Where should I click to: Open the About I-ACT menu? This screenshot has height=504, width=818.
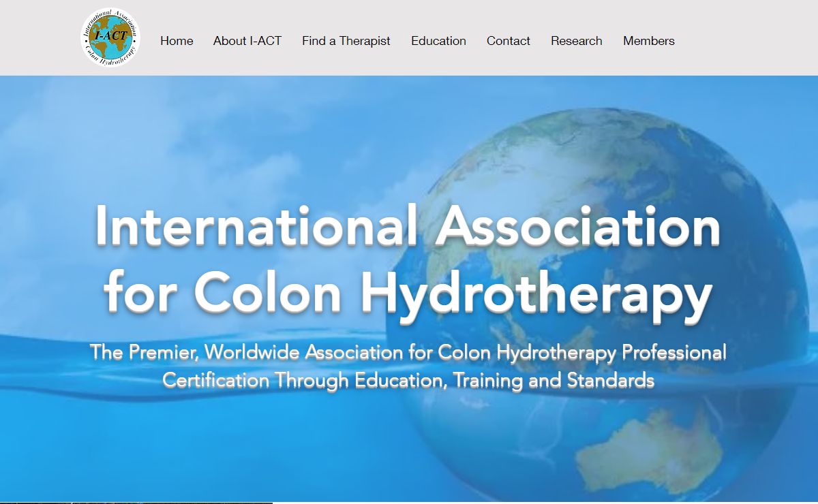[x=247, y=41]
